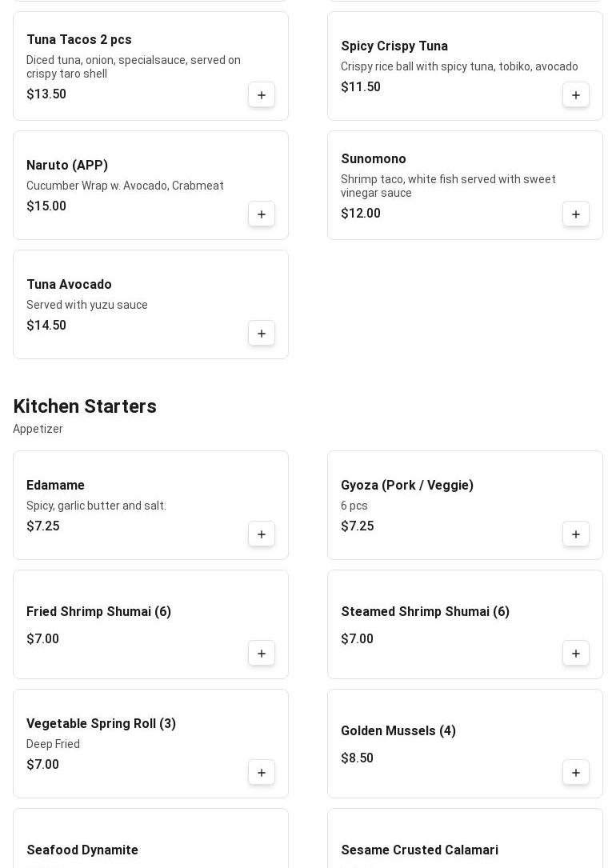The width and height of the screenshot is (616, 868).
Task: Add Steamed Shrimp Shumai (6) to order
Action: [x=576, y=654]
